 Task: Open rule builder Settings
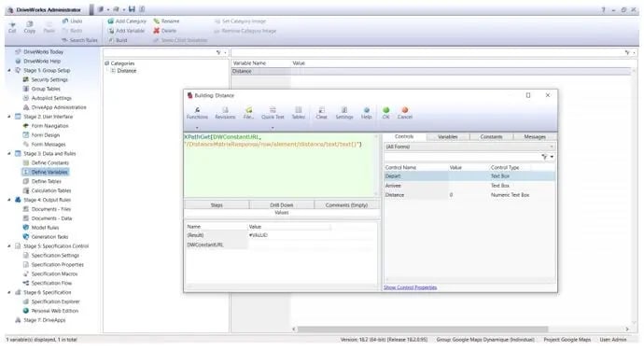pos(344,113)
